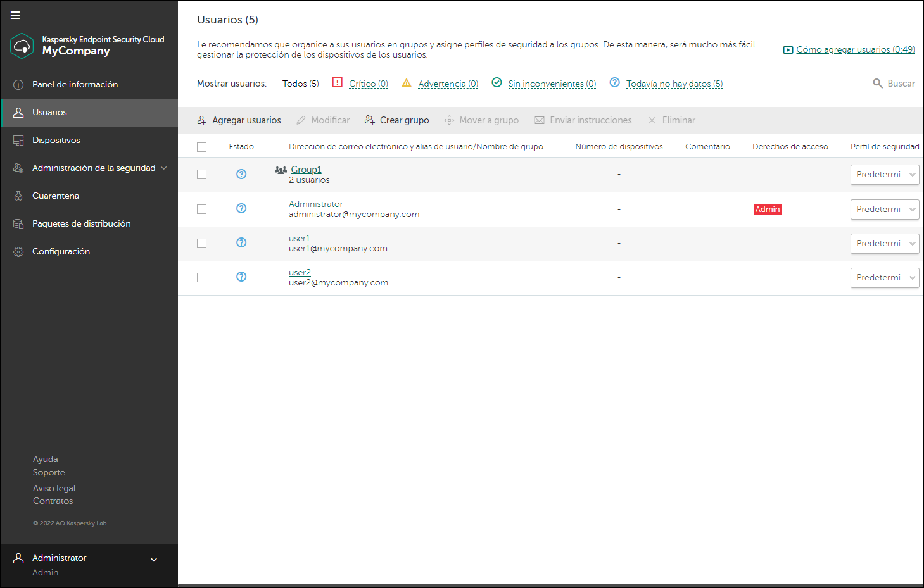Click the Estado column header
924x588 pixels.
pos(241,147)
